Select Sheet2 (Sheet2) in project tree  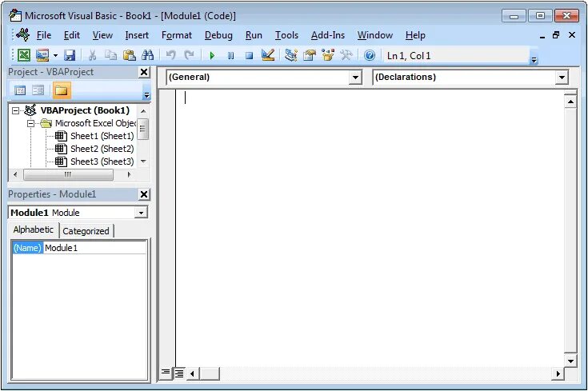click(x=102, y=149)
